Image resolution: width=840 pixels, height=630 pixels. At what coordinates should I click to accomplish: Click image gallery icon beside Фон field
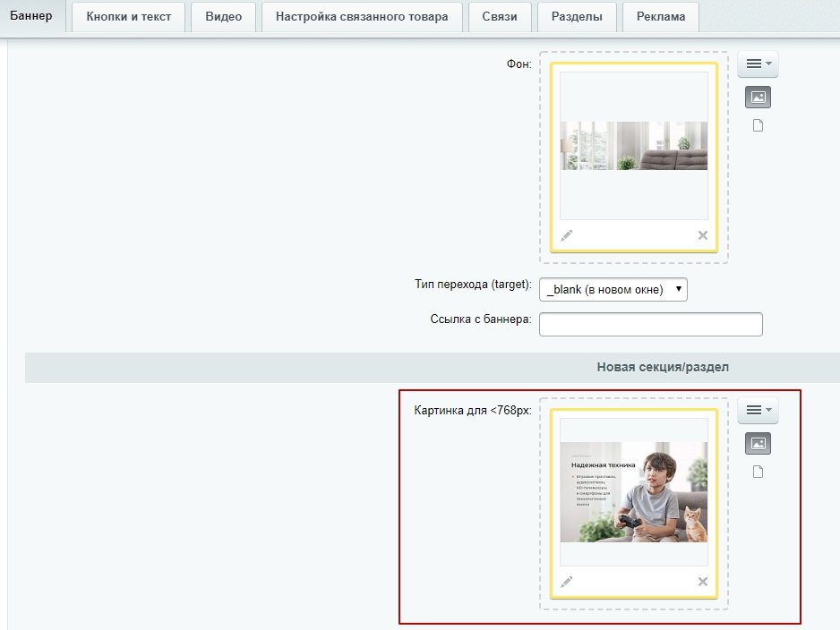click(758, 97)
